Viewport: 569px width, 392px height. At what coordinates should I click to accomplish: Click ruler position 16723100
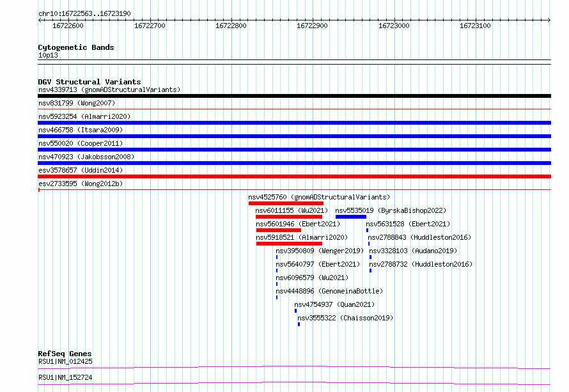click(475, 26)
